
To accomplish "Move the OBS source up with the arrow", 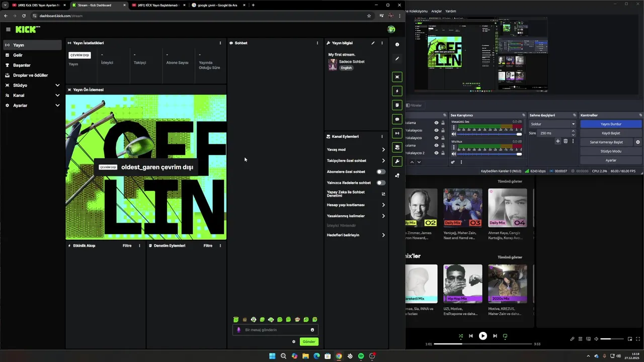I will point(412,162).
